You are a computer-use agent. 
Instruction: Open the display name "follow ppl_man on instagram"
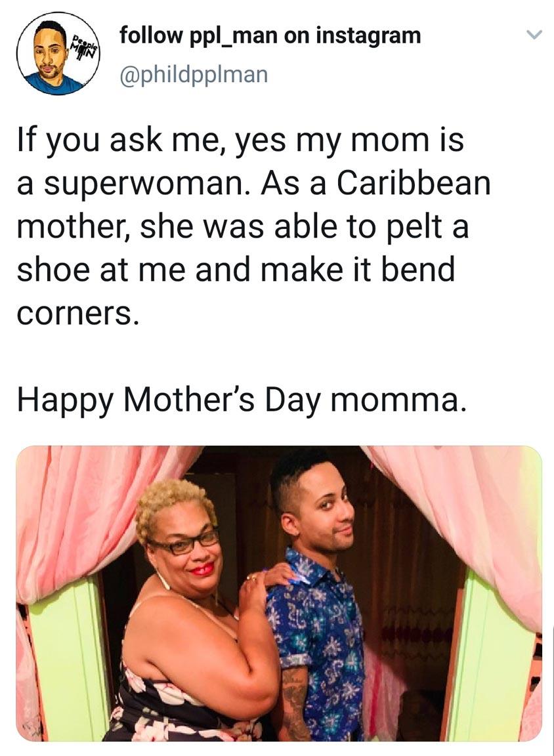pos(270,35)
